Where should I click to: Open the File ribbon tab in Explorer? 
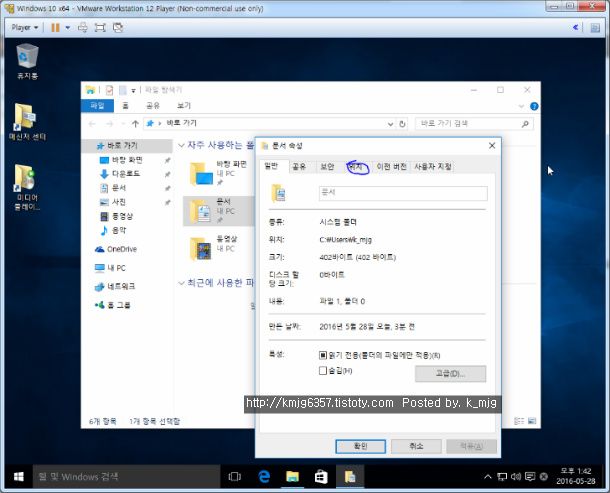(97, 105)
